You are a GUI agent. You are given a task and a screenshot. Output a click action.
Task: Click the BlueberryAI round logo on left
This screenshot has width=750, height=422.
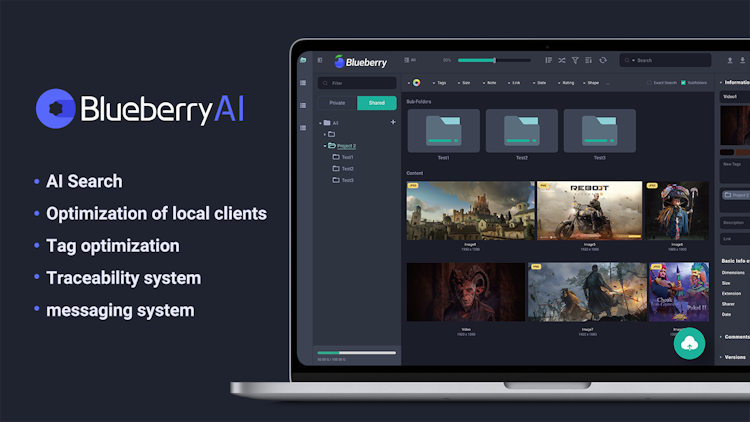tap(55, 109)
